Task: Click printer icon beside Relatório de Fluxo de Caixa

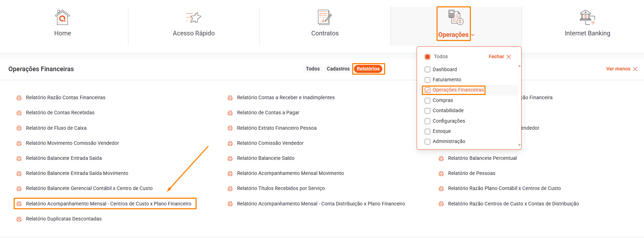Action: coord(19,128)
